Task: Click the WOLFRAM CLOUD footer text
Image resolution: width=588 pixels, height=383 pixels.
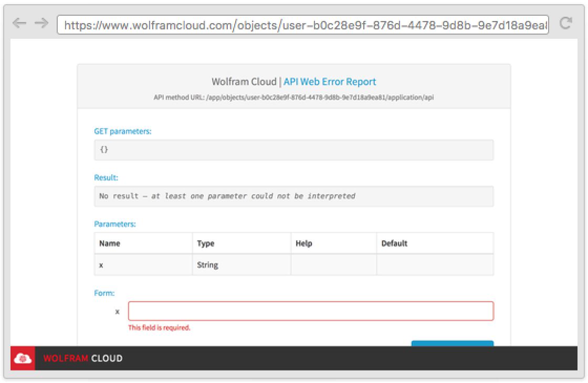Action: [x=83, y=358]
